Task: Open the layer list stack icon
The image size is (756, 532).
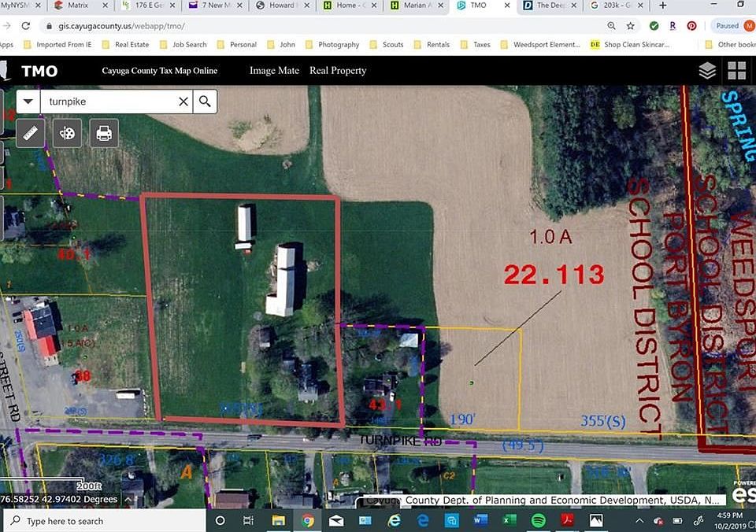Action: coord(707,71)
